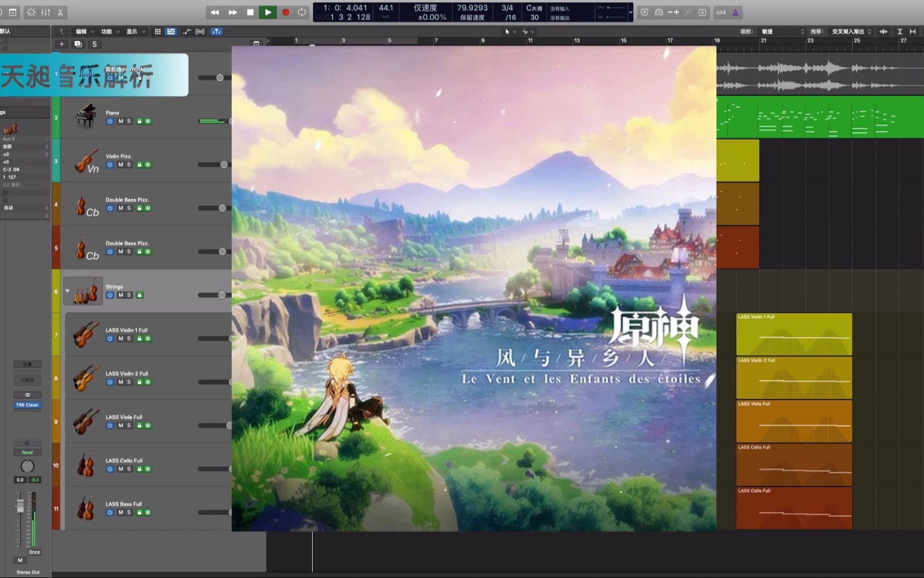Click the Rewind transport button
The height and width of the screenshot is (578, 924).
point(215,12)
